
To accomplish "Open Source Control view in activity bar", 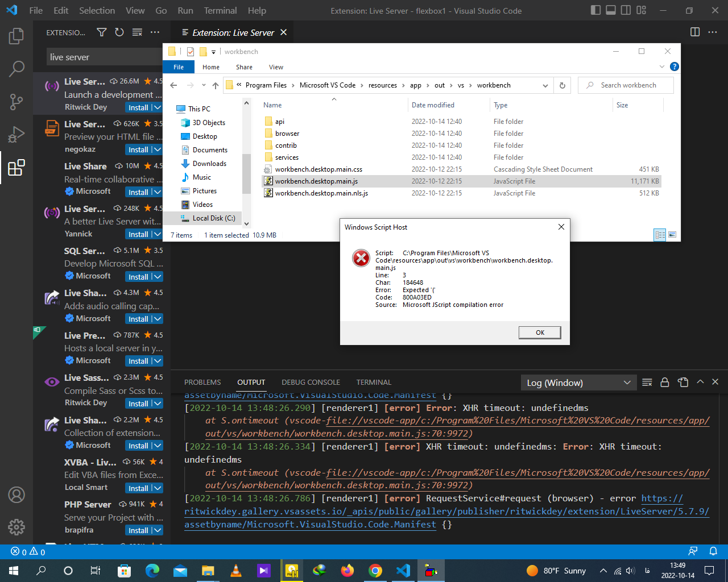I will click(16, 102).
